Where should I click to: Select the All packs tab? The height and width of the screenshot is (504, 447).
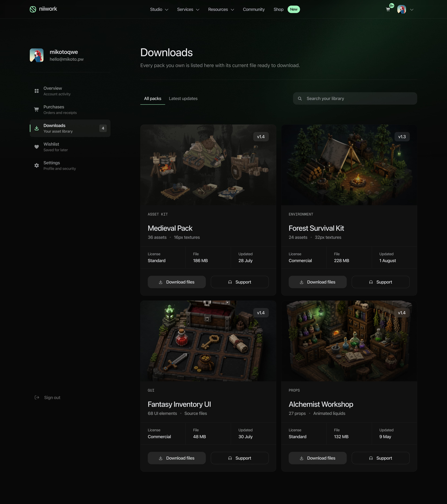[x=152, y=99]
